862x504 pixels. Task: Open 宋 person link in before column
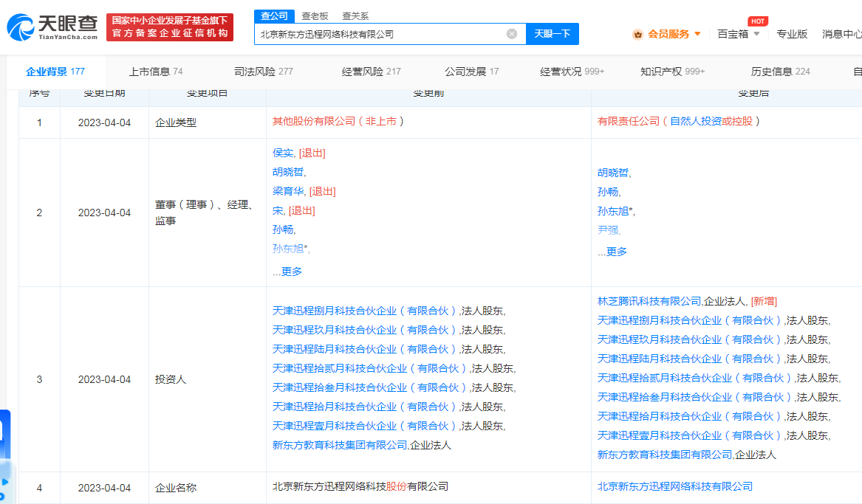click(278, 210)
